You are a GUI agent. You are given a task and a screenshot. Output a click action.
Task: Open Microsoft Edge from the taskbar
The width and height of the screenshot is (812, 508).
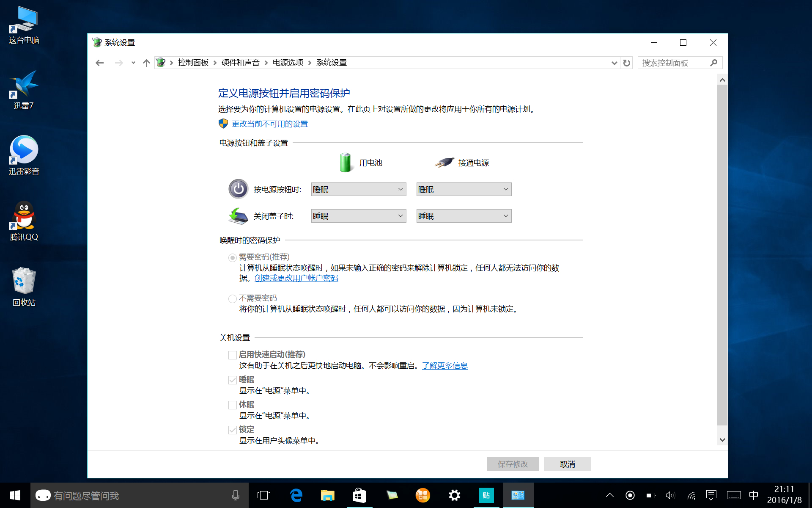pyautogui.click(x=296, y=495)
